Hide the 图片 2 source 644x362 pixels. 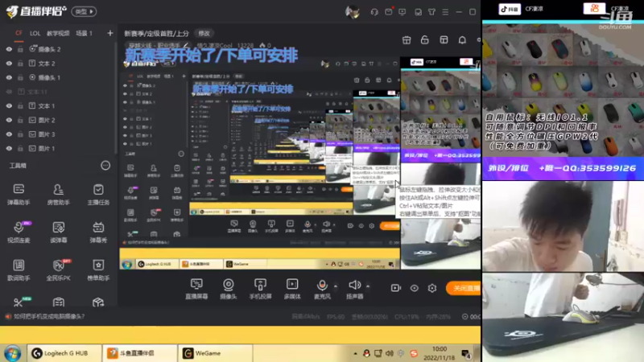[x=9, y=120]
